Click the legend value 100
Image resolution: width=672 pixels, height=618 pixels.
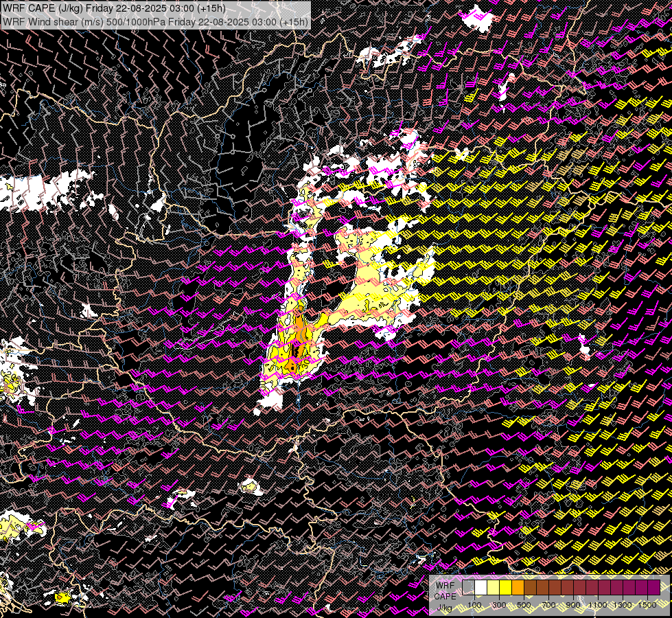click(474, 605)
